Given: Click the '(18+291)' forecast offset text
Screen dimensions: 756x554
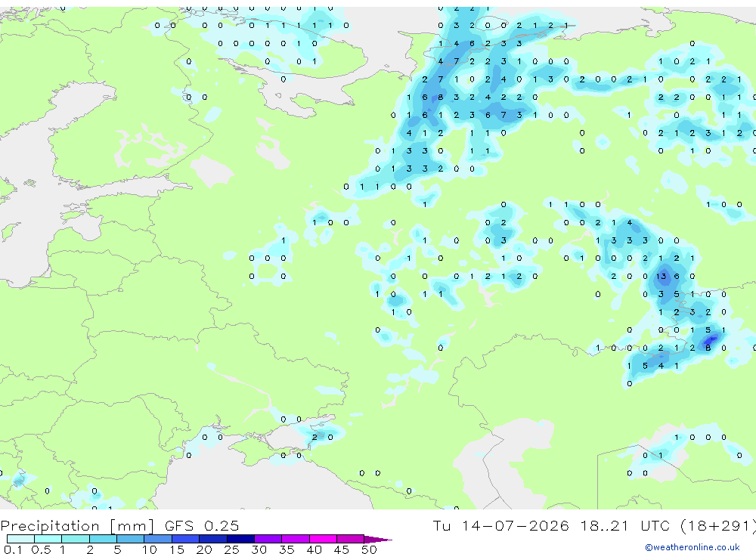Looking at the screenshot, I should pos(718,525).
